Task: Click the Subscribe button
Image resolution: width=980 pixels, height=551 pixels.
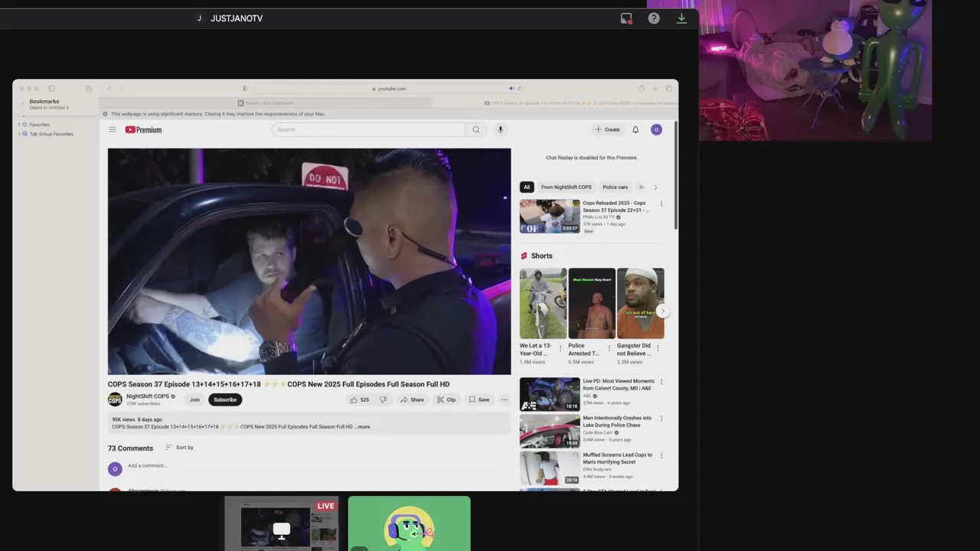Action: click(x=225, y=399)
